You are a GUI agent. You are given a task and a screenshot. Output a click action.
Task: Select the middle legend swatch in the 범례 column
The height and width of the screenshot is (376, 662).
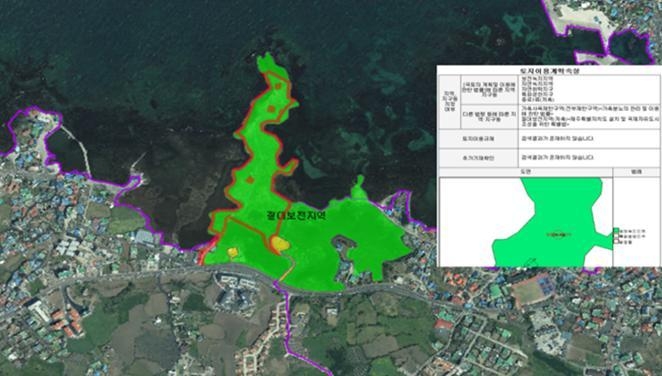(x=616, y=237)
